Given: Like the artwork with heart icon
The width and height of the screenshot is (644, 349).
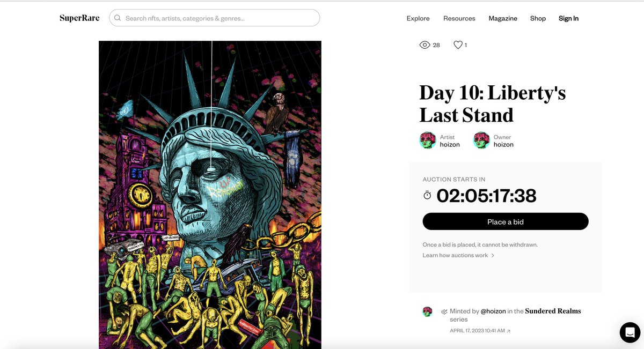Looking at the screenshot, I should [458, 45].
